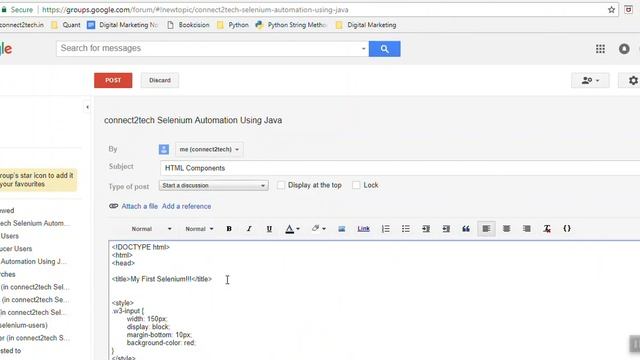Click the author avatar icon

(164, 149)
